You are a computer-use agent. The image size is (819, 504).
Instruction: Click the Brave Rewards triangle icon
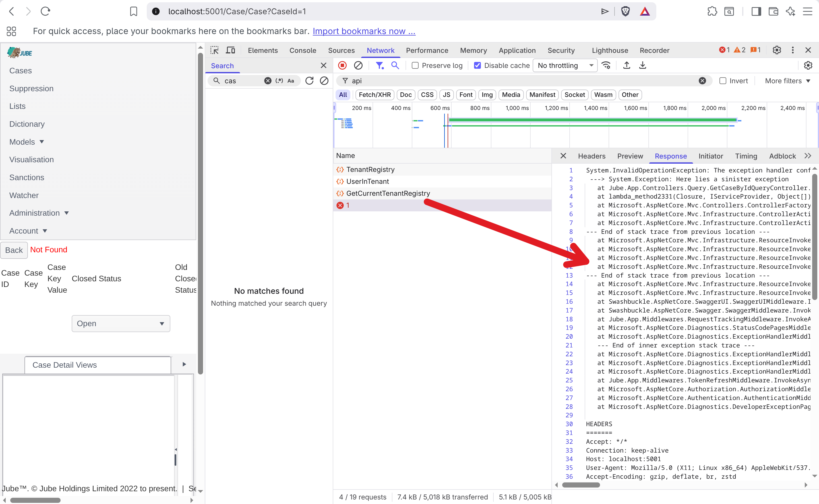pos(645,11)
